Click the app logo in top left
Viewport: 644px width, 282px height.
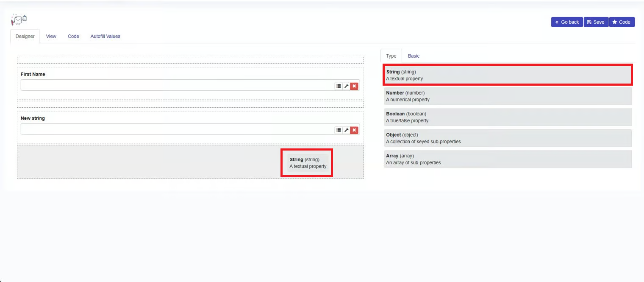(x=19, y=20)
